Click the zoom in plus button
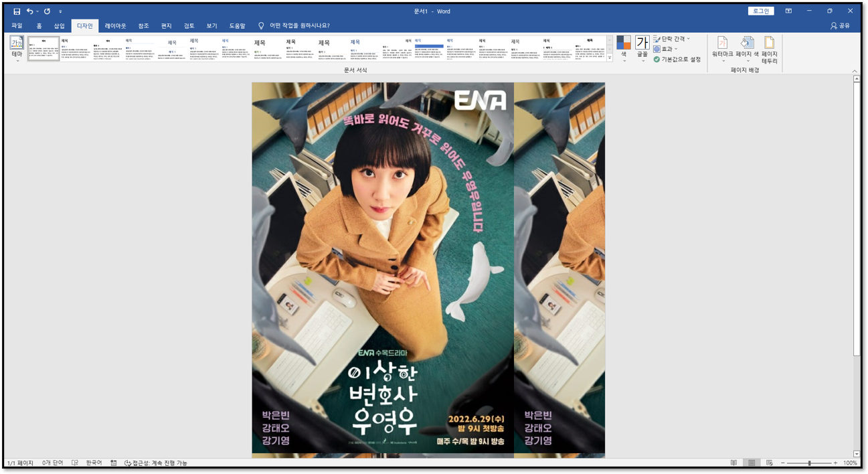868x474 pixels. tap(835, 463)
